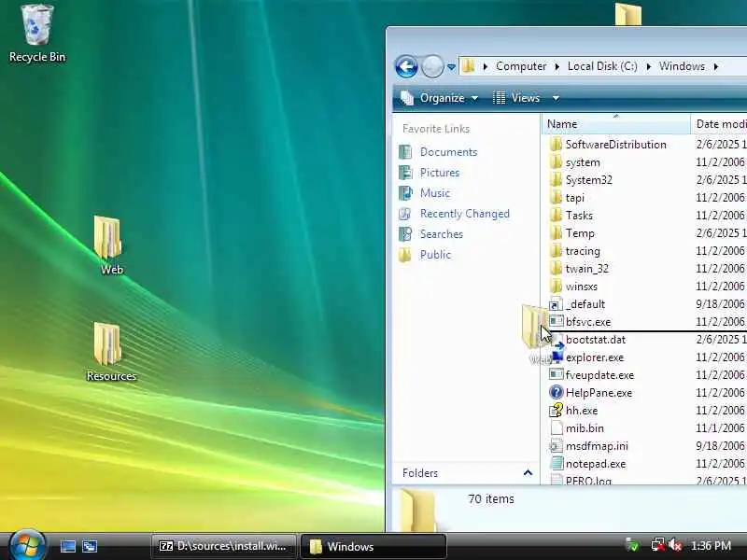Viewport: 747px width, 560px height.
Task: Select bootstat.dat in the file list
Action: point(596,340)
